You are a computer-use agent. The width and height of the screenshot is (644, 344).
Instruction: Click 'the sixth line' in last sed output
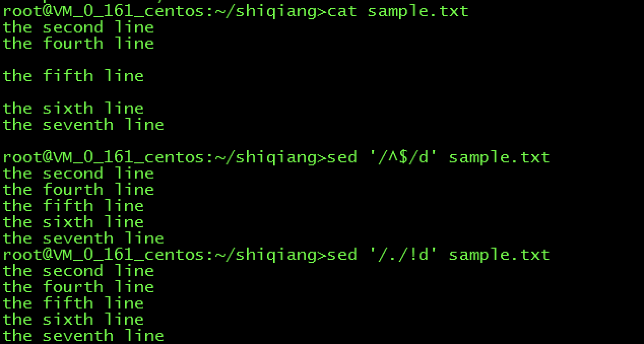pyautogui.click(x=73, y=319)
